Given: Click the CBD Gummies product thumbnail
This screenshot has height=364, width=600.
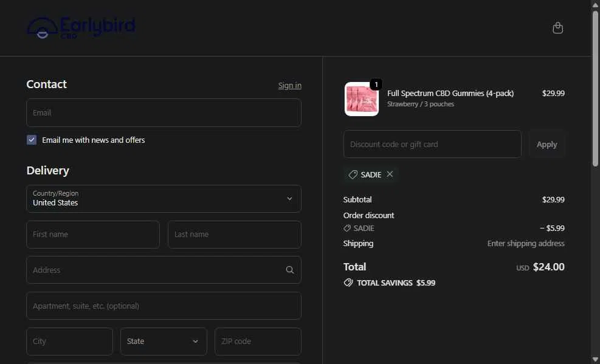Looking at the screenshot, I should [x=362, y=99].
